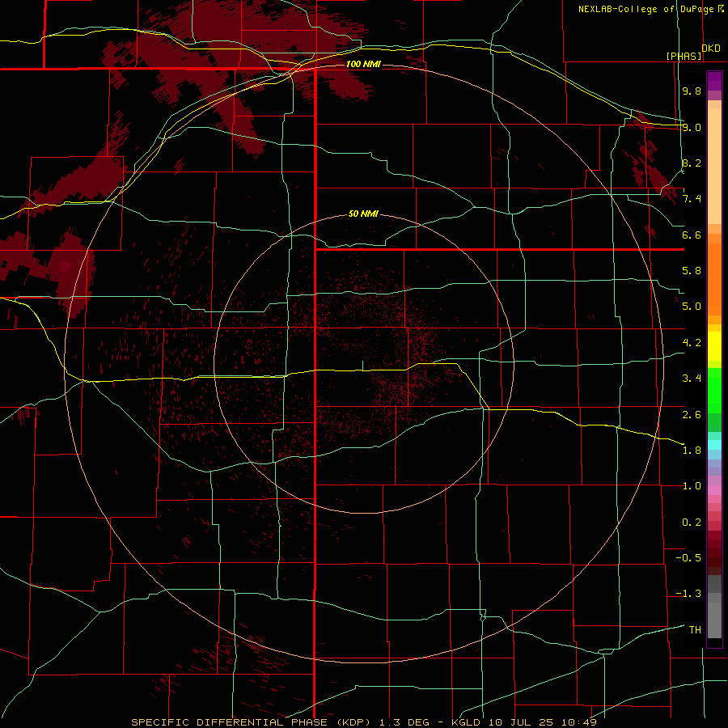Click the 9.8 value on color scale

pyautogui.click(x=692, y=91)
